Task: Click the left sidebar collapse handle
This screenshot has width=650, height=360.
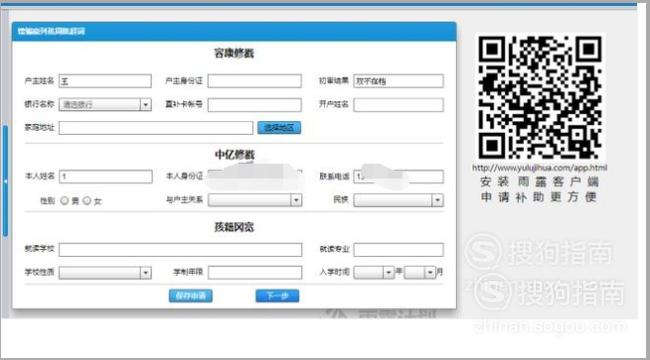Action: coord(5,181)
